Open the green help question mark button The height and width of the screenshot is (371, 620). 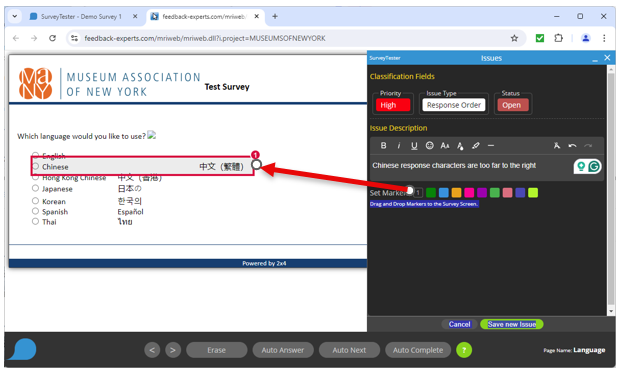[464, 350]
